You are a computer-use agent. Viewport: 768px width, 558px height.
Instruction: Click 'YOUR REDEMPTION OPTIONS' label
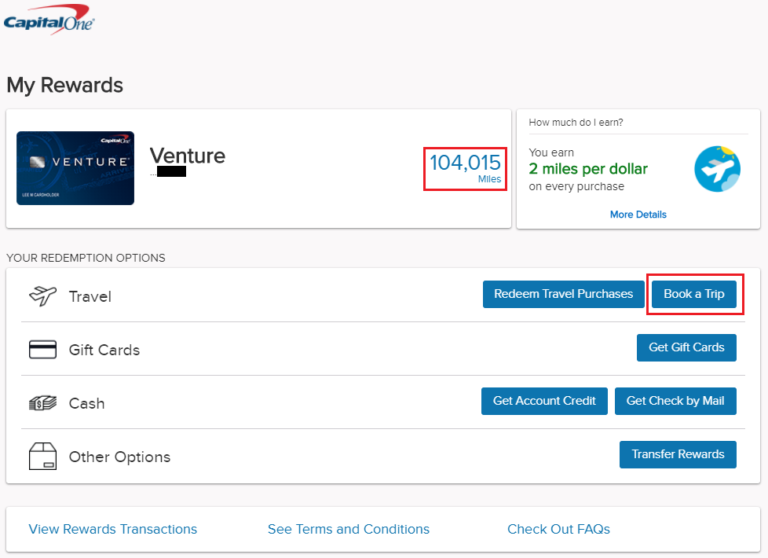tap(86, 258)
